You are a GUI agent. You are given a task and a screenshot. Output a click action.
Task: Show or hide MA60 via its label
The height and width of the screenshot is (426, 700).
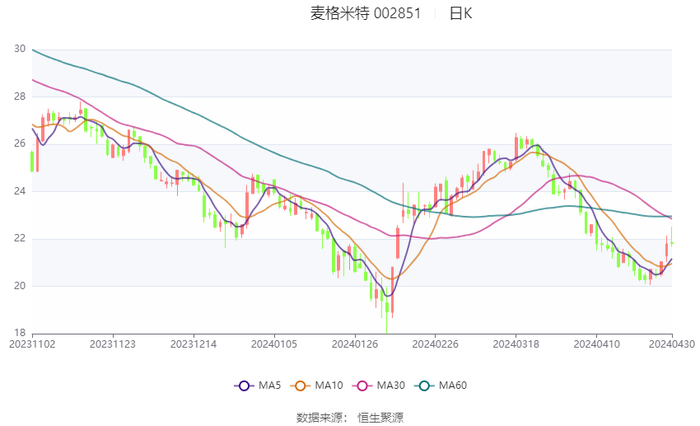(x=454, y=385)
